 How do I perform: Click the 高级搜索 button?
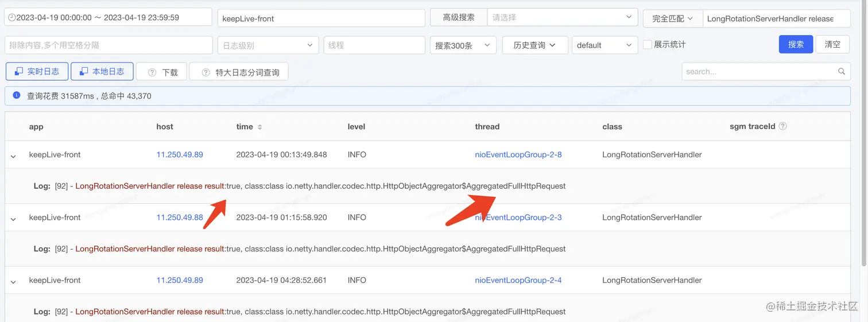459,17
